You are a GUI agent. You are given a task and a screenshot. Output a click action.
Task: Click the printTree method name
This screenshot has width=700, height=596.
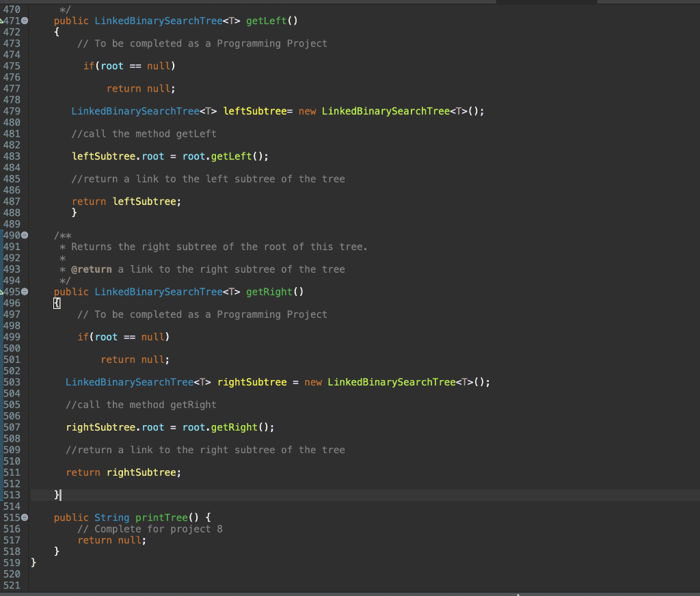161,517
